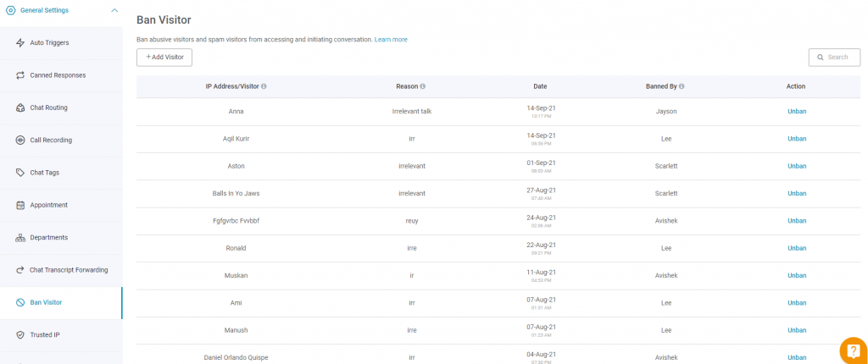Click the Trusted IP shield icon
This screenshot has height=364, width=868.
point(20,334)
